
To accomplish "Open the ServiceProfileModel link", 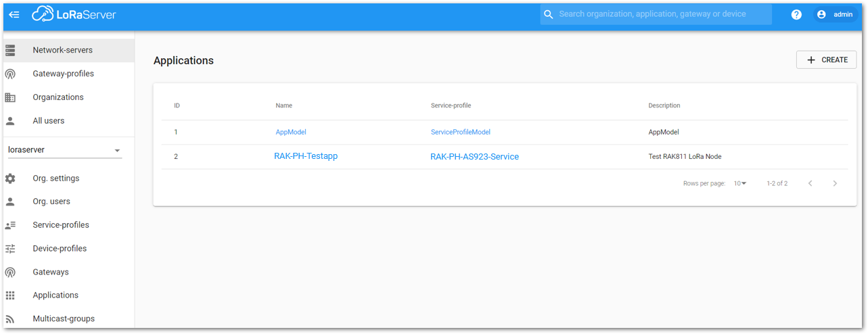I will point(461,133).
